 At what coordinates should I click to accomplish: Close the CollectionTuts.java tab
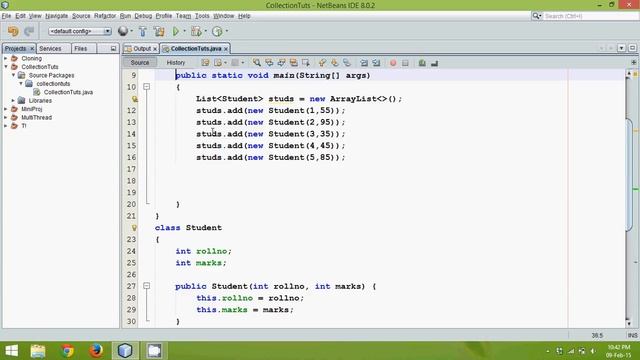pyautogui.click(x=226, y=49)
